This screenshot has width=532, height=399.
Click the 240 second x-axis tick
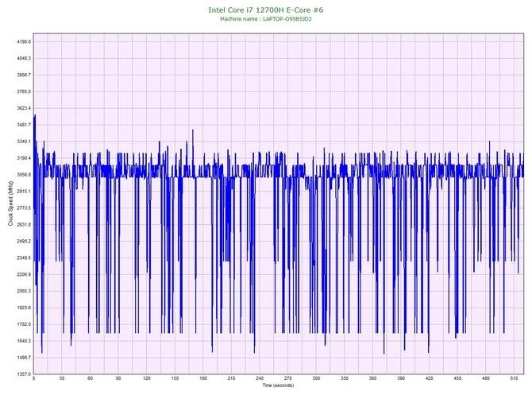[x=260, y=379]
